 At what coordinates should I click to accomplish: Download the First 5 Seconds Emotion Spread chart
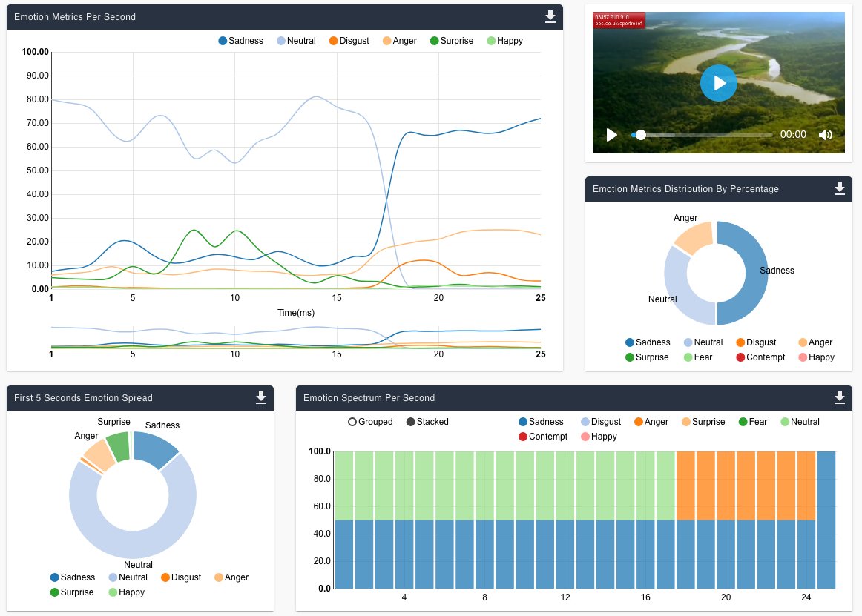point(260,398)
